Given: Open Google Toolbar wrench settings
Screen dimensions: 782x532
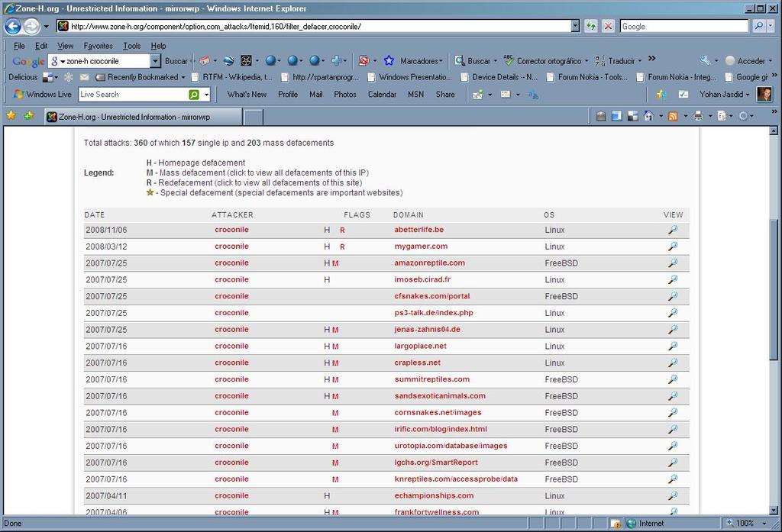Looking at the screenshot, I should 705,61.
